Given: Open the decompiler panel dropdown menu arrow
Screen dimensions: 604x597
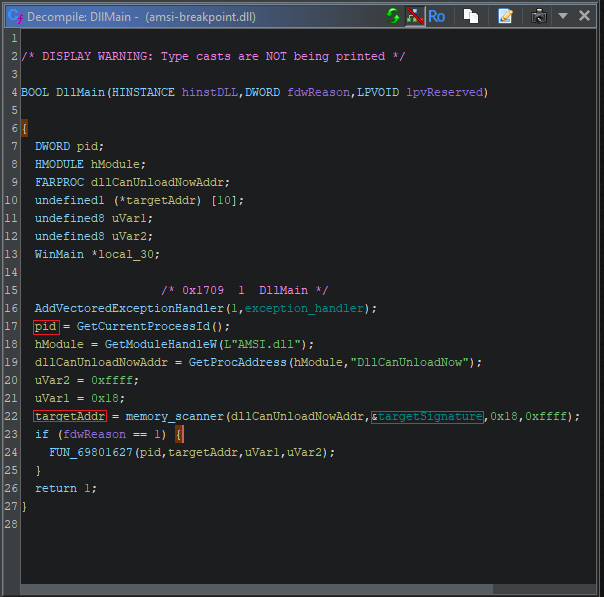Looking at the screenshot, I should [563, 16].
